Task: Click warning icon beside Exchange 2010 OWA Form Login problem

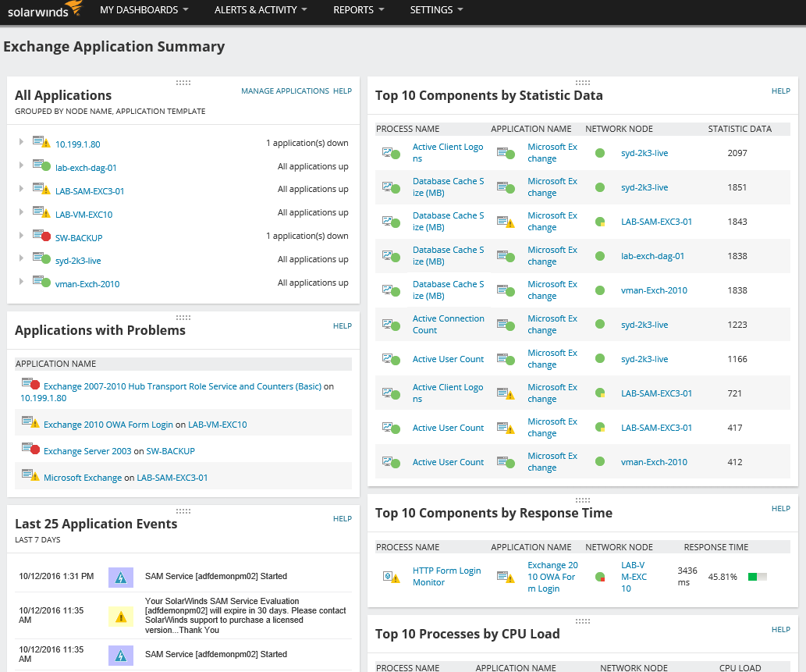Action: tap(31, 422)
